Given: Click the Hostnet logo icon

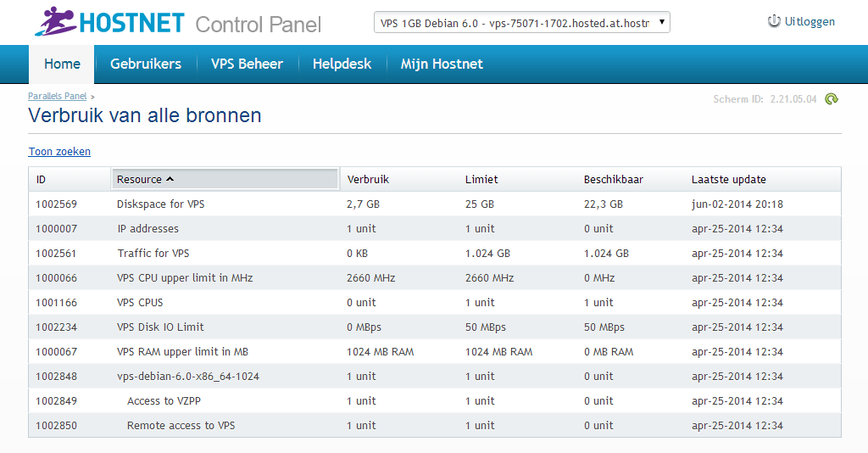Looking at the screenshot, I should click(55, 21).
